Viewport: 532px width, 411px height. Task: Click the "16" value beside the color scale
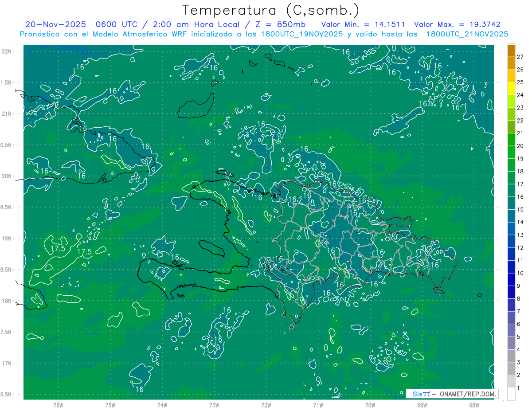coord(520,197)
